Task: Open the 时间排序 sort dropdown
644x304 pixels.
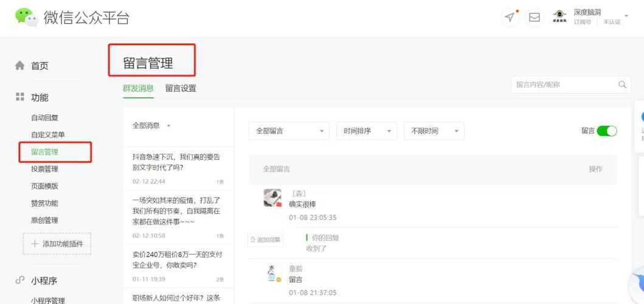Action: 366,131
